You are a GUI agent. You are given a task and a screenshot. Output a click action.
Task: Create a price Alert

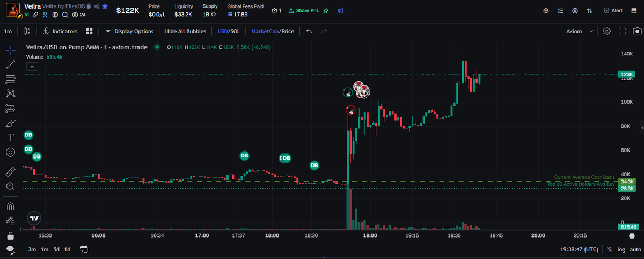click(613, 11)
